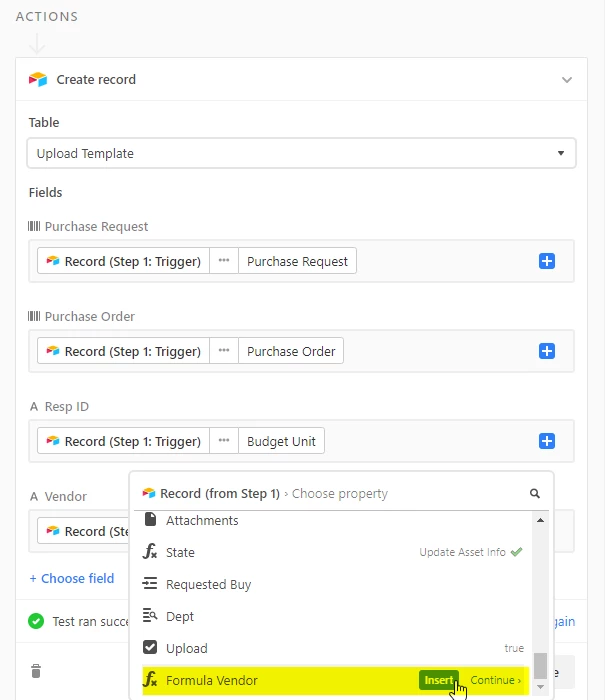Image resolution: width=605 pixels, height=700 pixels.
Task: Open ellipsis in Purchase Order token
Action: click(224, 351)
